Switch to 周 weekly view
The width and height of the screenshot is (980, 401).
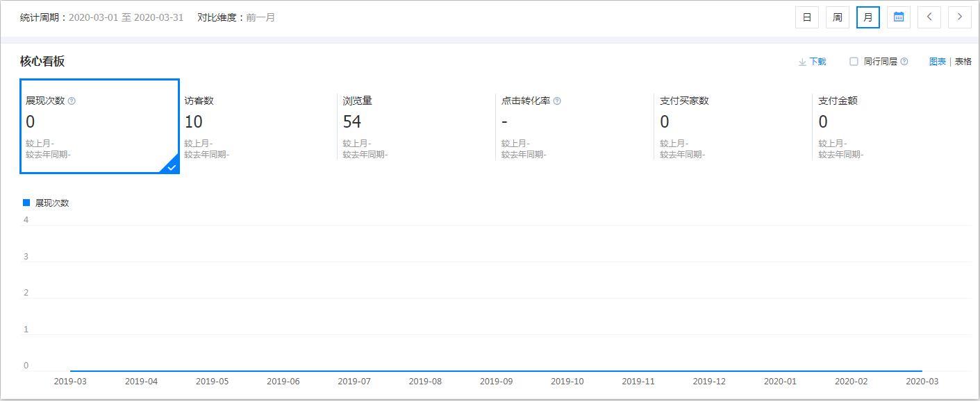837,17
